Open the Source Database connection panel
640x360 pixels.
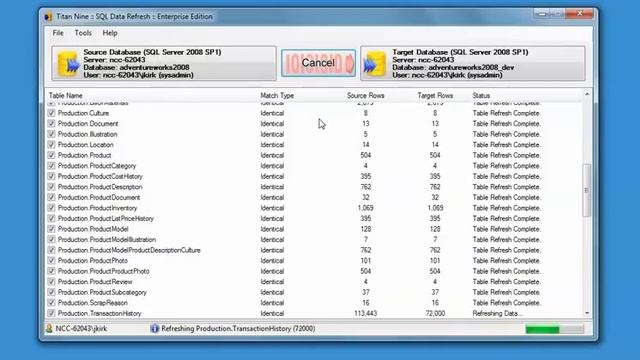point(164,63)
